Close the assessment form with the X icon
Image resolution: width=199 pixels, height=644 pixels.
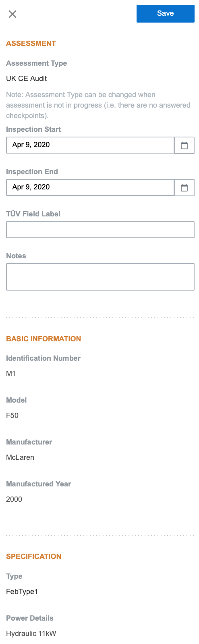click(12, 14)
